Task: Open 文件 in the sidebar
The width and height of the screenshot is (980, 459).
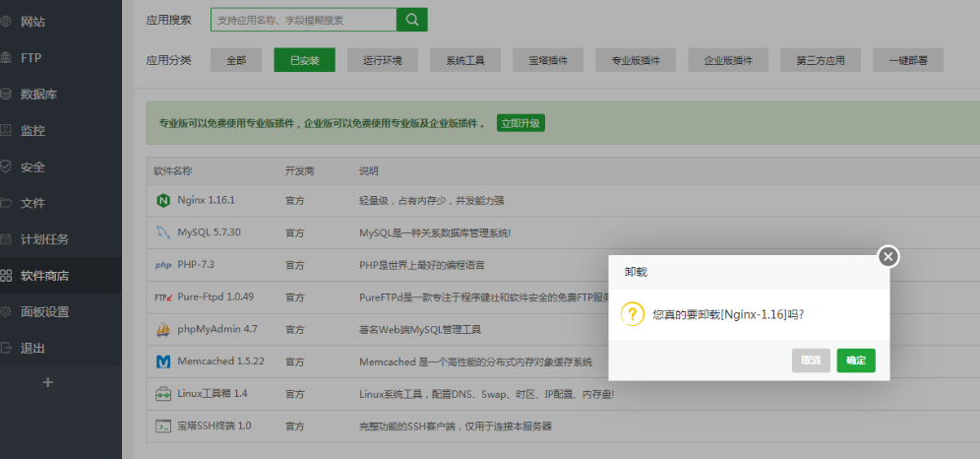Action: tap(32, 203)
